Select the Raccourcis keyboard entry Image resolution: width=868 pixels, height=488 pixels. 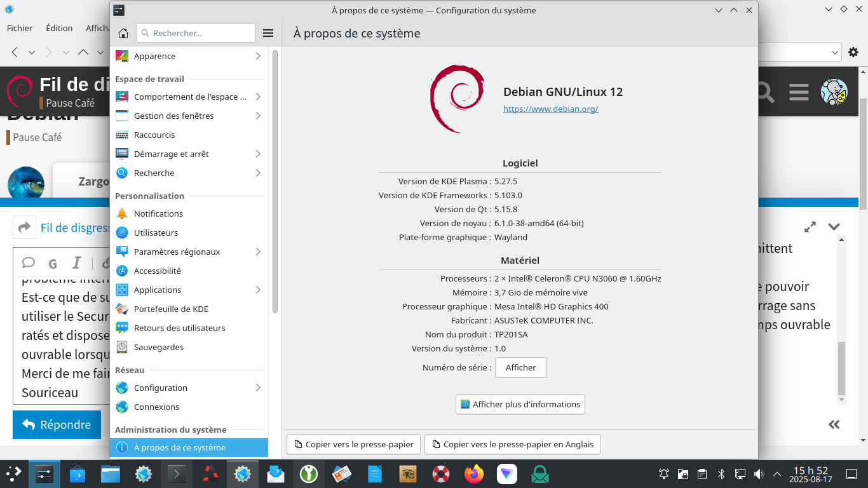(x=154, y=135)
